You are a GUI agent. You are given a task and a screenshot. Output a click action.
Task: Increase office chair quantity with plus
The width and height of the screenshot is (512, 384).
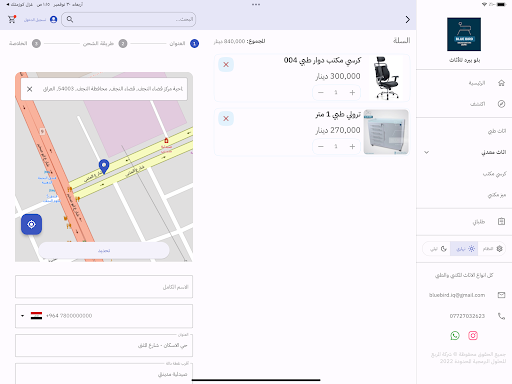click(352, 93)
